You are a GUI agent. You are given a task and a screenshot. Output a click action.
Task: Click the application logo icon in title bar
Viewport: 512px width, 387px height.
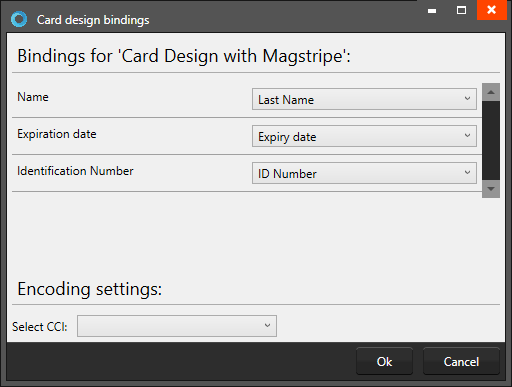pos(19,19)
